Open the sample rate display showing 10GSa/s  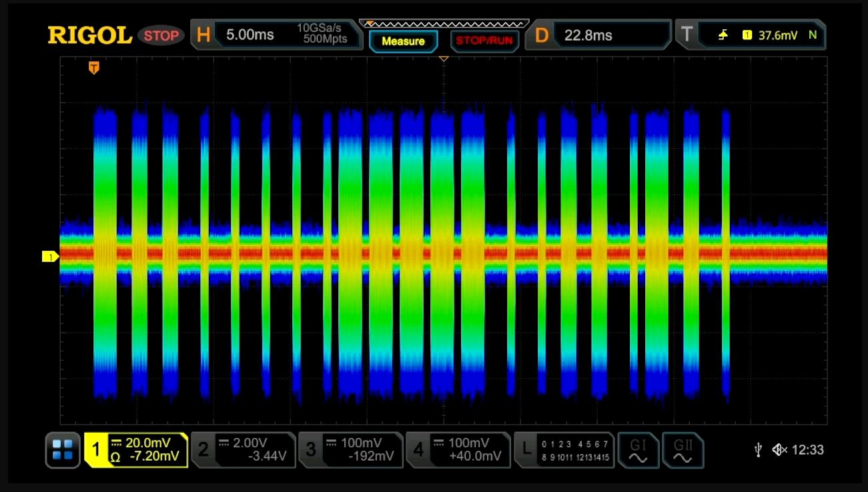317,34
